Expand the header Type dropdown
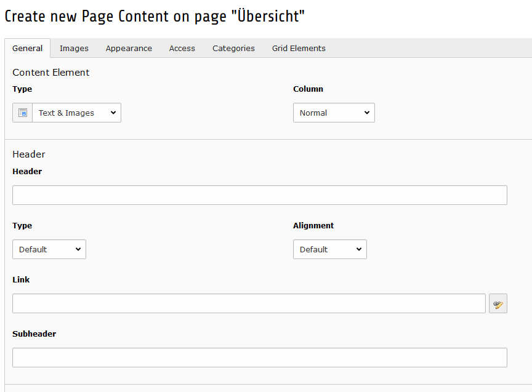The width and height of the screenshot is (532, 392). click(x=49, y=249)
